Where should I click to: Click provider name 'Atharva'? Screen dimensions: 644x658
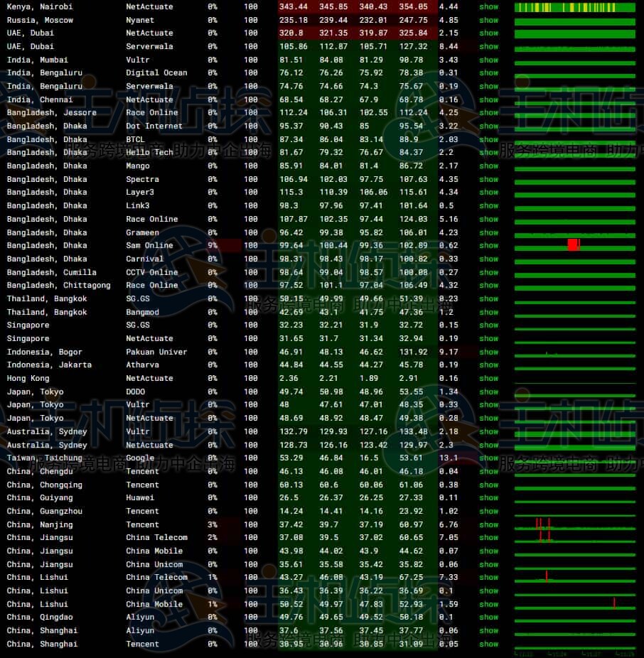click(x=142, y=365)
